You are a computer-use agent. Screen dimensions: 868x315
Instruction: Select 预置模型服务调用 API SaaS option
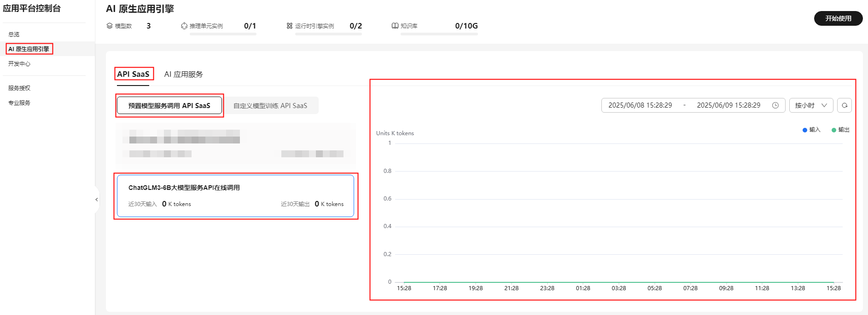169,105
